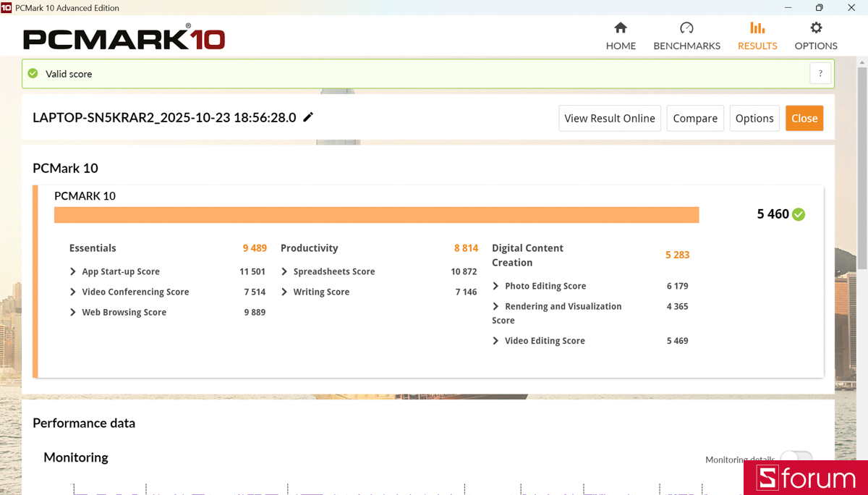
Task: Click the PCMark 10 title bar app icon
Action: (7, 7)
